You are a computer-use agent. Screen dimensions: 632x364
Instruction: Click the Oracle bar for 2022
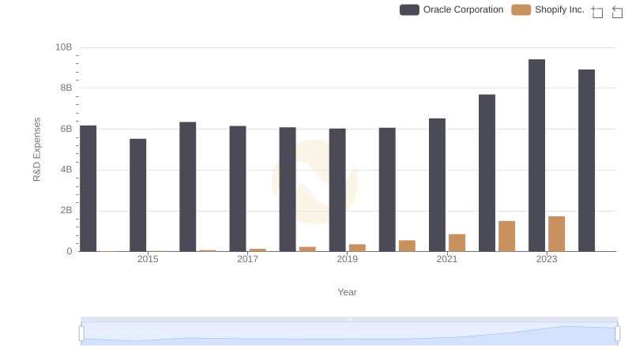(487, 173)
